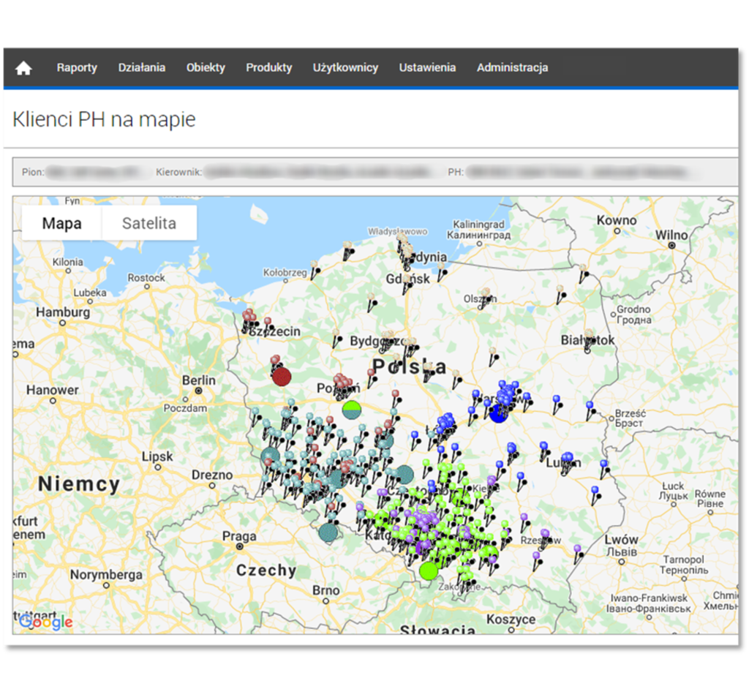
Task: Open the Obiekty menu
Action: 206,68
